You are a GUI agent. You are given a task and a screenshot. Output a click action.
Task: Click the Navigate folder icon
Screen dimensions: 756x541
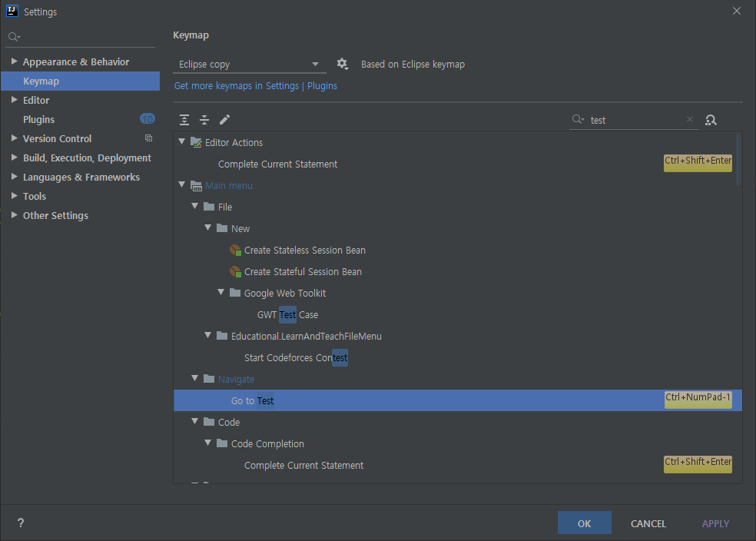point(209,379)
